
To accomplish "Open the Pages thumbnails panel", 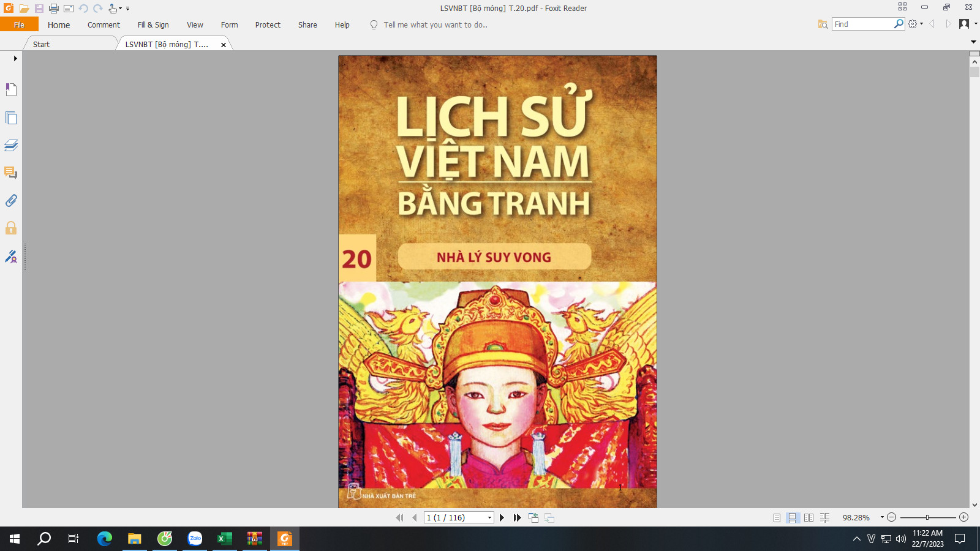I will (x=11, y=118).
